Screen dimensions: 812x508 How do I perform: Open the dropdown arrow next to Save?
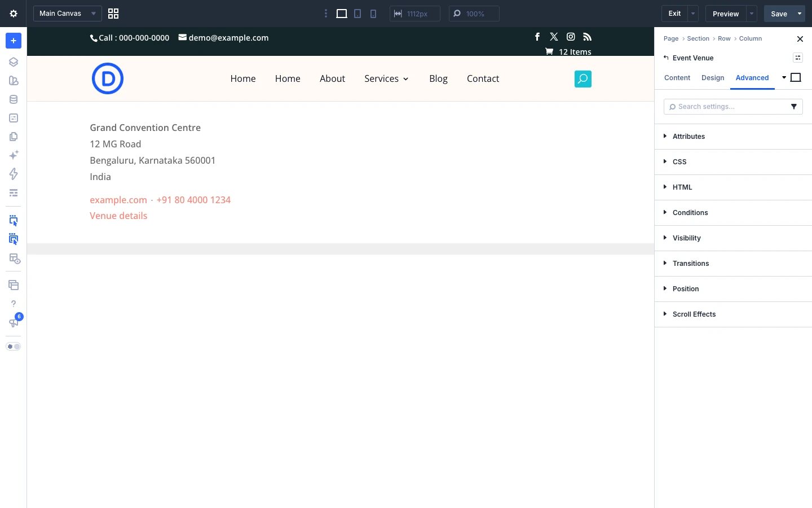[x=800, y=14]
